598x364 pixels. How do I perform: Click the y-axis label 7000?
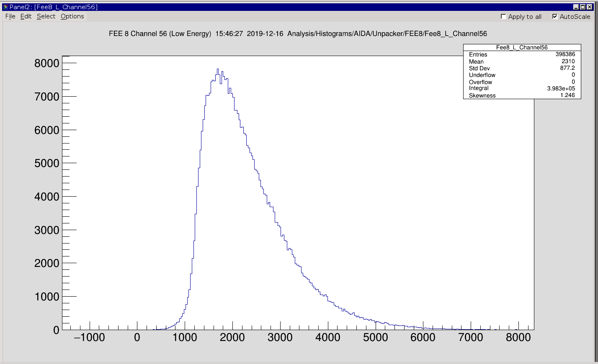pyautogui.click(x=47, y=97)
